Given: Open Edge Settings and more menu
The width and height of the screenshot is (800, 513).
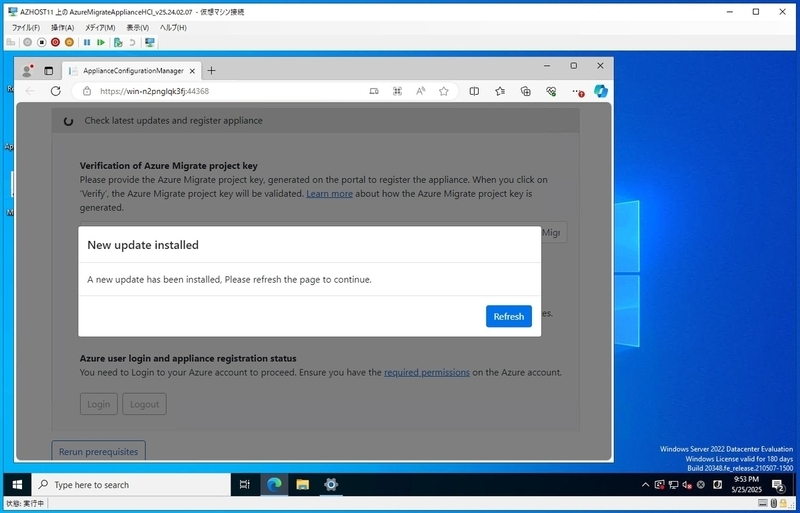Looking at the screenshot, I should click(577, 91).
